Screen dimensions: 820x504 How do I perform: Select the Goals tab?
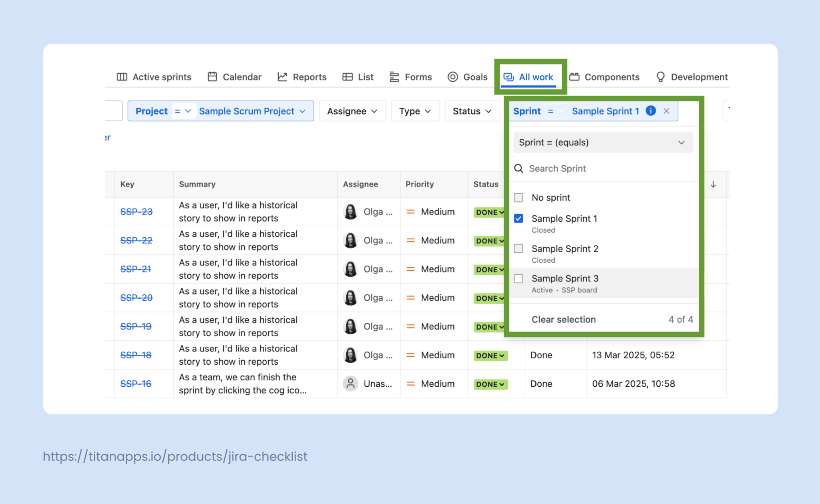pyautogui.click(x=467, y=77)
